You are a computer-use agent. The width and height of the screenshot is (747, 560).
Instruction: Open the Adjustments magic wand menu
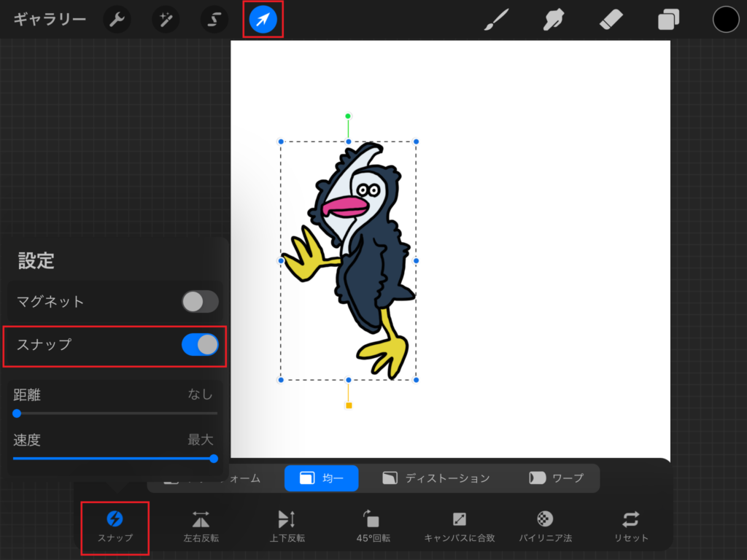pos(166,20)
